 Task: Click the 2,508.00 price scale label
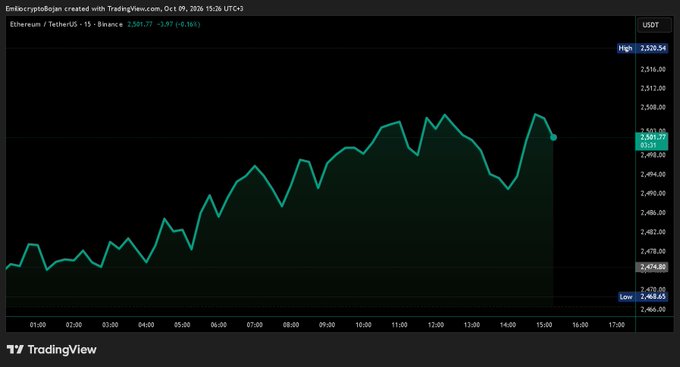point(653,107)
